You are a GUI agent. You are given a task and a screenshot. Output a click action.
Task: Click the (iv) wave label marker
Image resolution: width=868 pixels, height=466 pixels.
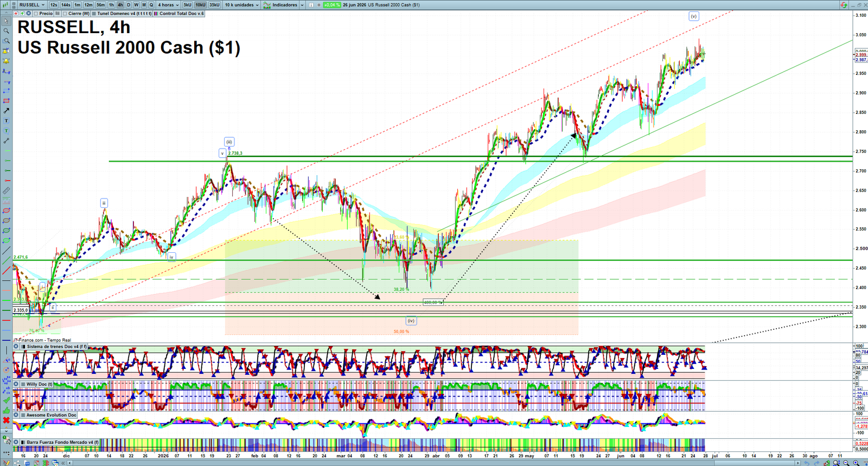click(x=411, y=321)
